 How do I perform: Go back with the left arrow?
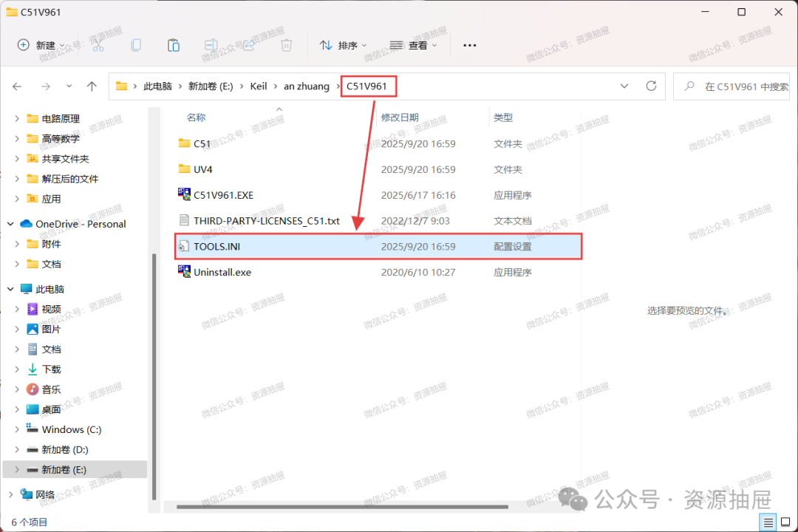coord(17,86)
